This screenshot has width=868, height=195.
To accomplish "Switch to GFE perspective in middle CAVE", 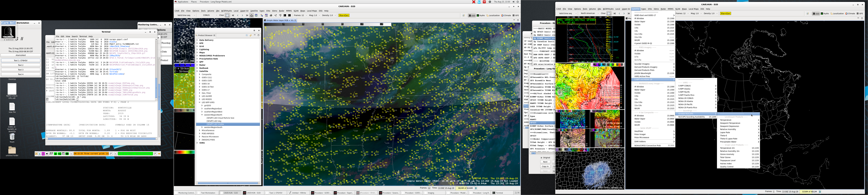I will point(516,15).
